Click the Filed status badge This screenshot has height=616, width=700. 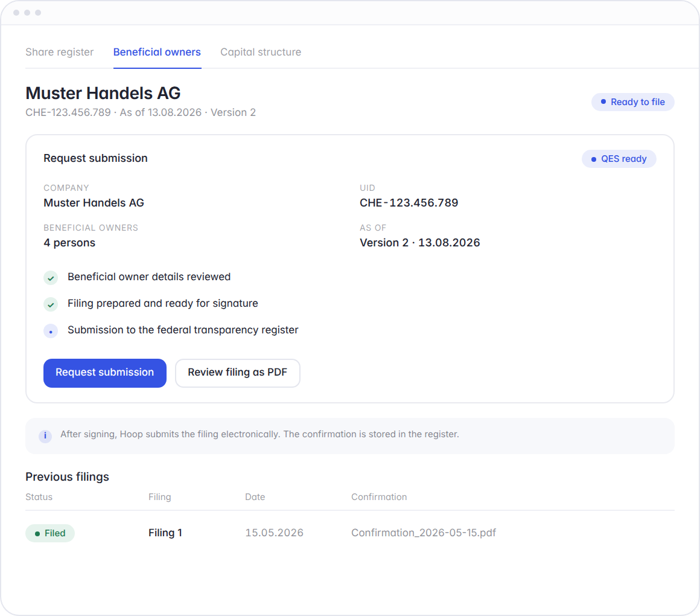point(50,533)
